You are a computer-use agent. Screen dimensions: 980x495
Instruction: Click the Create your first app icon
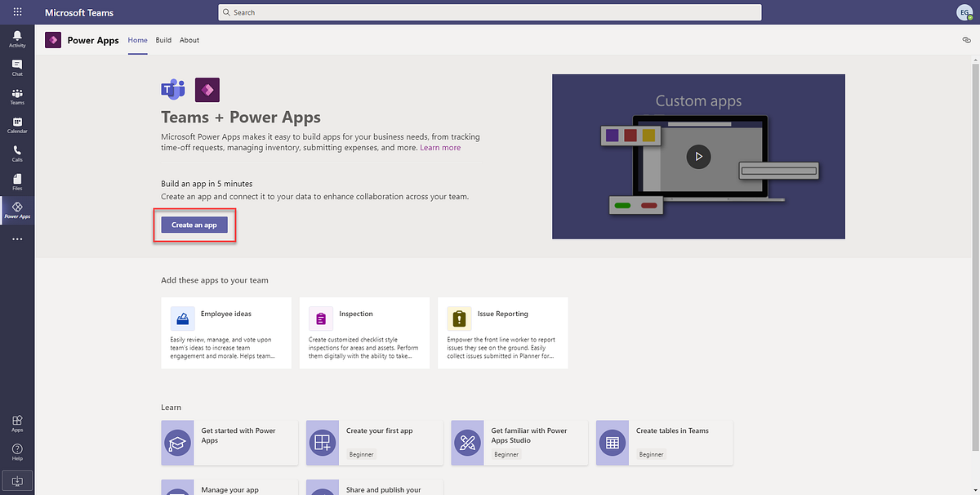322,443
